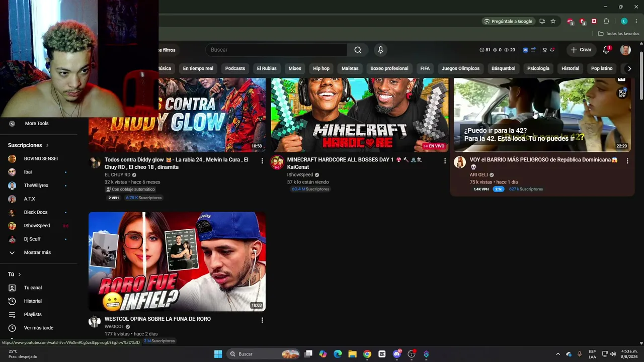This screenshot has width=644, height=362.
Task: Open IShowSpeed subscription channel
Action: pyautogui.click(x=38, y=226)
